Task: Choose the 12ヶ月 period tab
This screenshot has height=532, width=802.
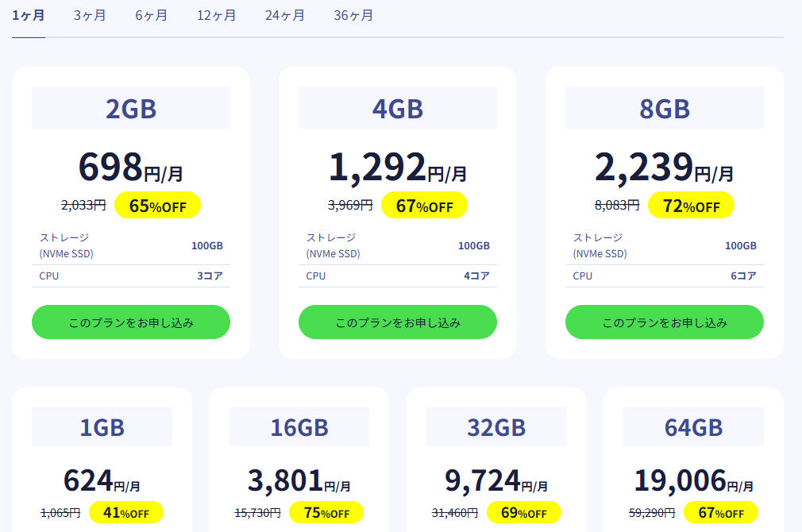Action: (x=216, y=16)
